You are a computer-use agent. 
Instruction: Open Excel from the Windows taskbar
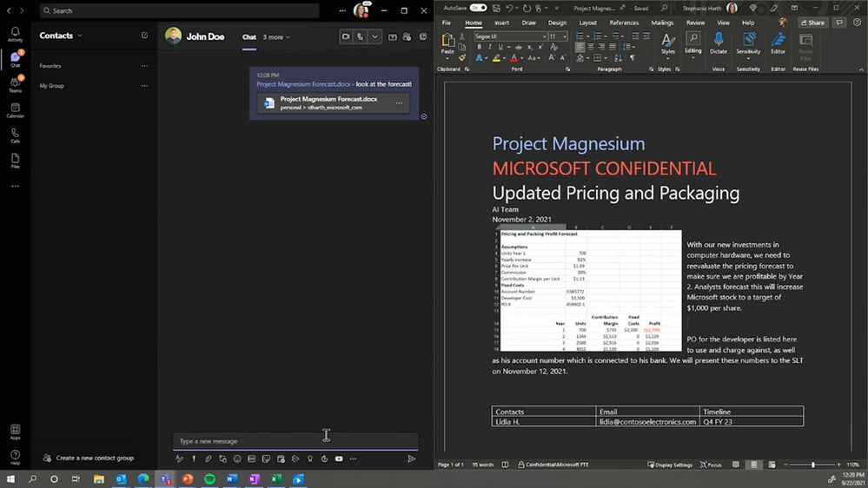(x=276, y=479)
